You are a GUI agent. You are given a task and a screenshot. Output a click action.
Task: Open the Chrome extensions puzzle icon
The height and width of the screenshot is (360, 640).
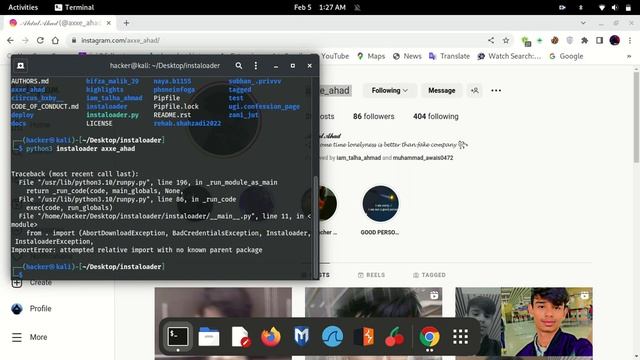point(584,40)
